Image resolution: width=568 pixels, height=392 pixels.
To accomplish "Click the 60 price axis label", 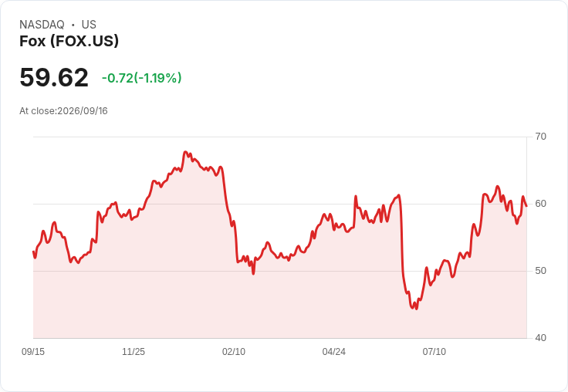I will pyautogui.click(x=540, y=204).
